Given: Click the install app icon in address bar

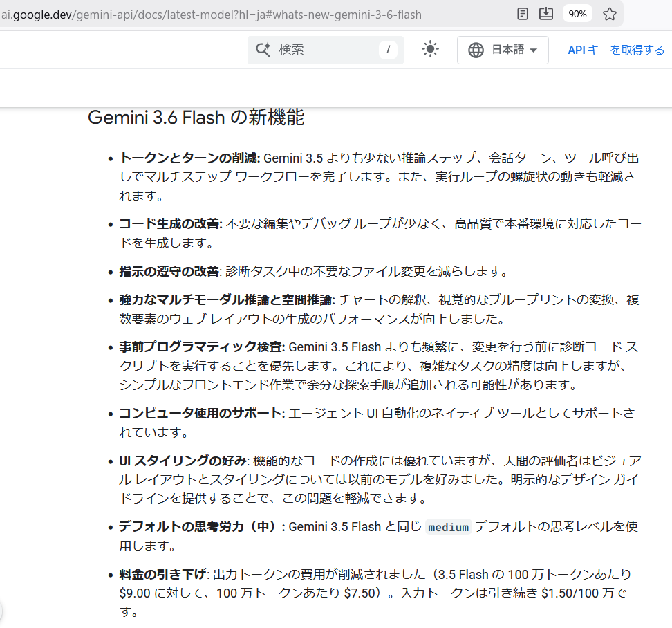Looking at the screenshot, I should tap(546, 14).
